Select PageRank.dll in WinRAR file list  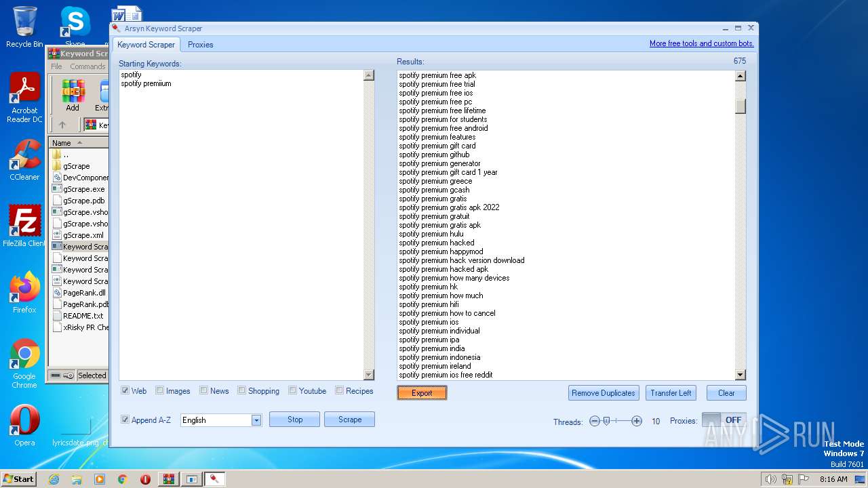coord(79,293)
